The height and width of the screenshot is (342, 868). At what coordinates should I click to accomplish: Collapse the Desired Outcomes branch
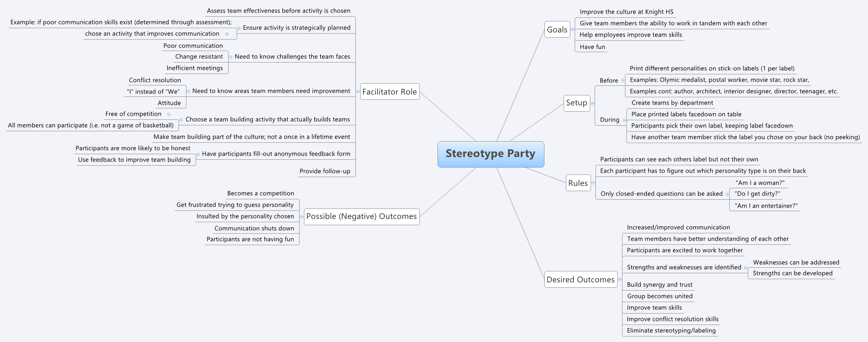[620, 280]
